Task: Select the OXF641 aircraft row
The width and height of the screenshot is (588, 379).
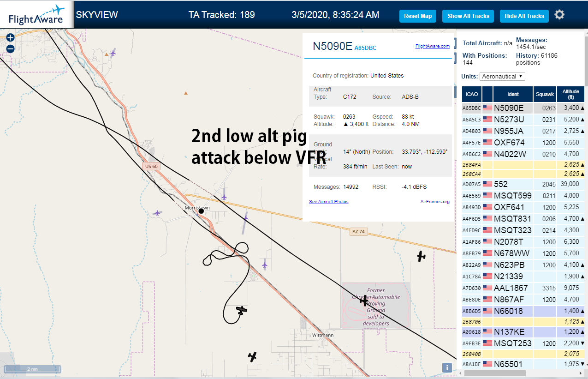Action: [523, 207]
